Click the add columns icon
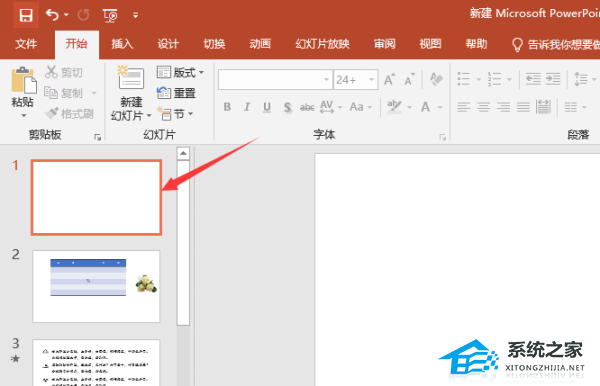 pos(571,107)
